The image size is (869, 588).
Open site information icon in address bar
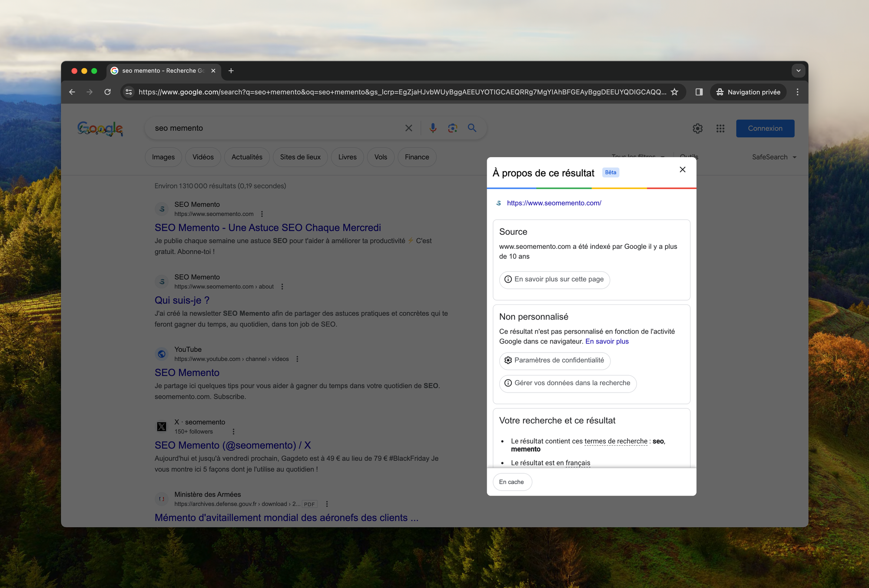[129, 92]
